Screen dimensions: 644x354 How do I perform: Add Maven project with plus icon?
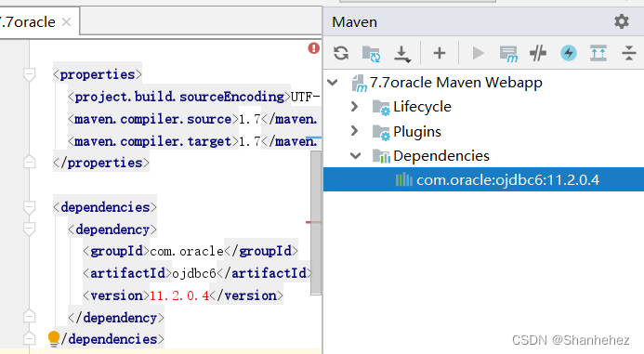pos(439,53)
